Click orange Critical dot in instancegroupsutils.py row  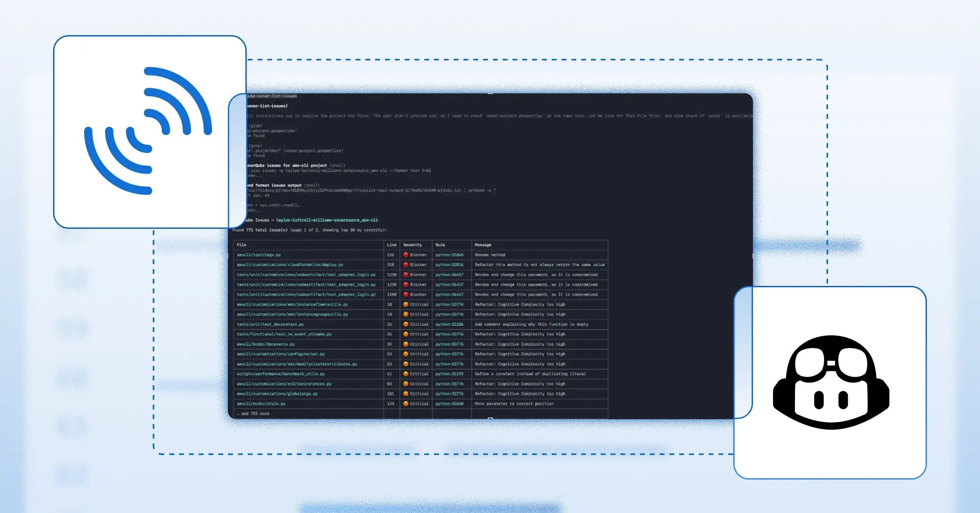(x=406, y=314)
